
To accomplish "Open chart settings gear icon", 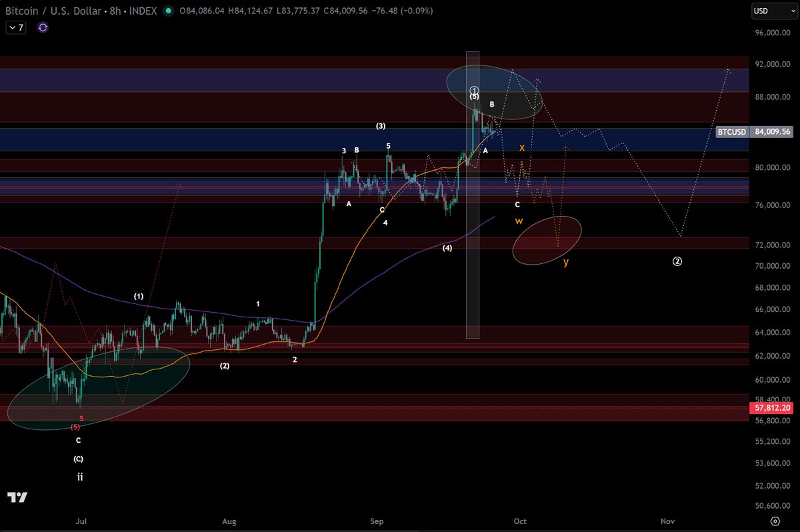I will pos(775,521).
